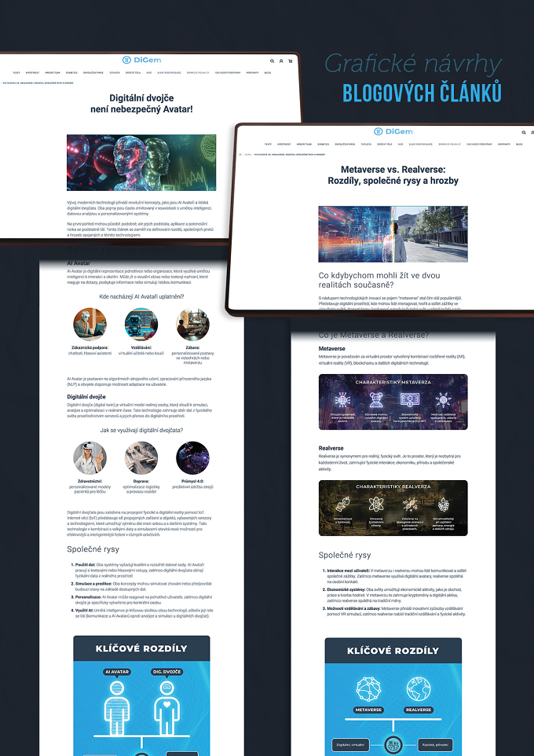Click the Zdravotnictví round image
The image size is (534, 756).
click(x=90, y=458)
